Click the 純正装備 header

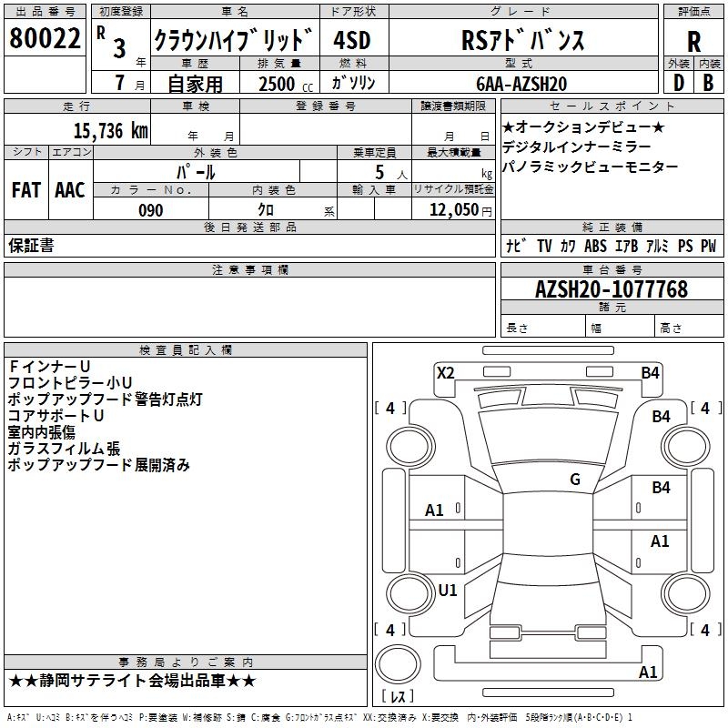coord(612,227)
